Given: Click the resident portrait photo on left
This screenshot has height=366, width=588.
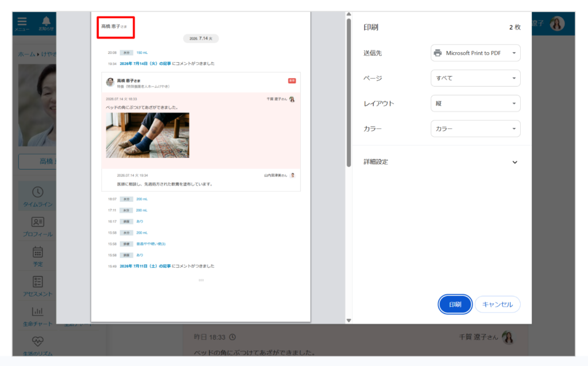Looking at the screenshot, I should point(37,105).
